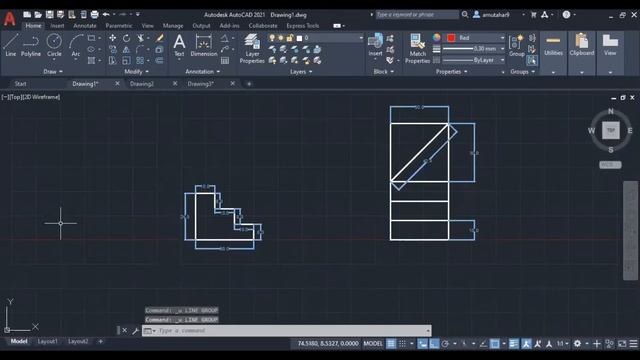Click the red object color swatch

(451, 38)
